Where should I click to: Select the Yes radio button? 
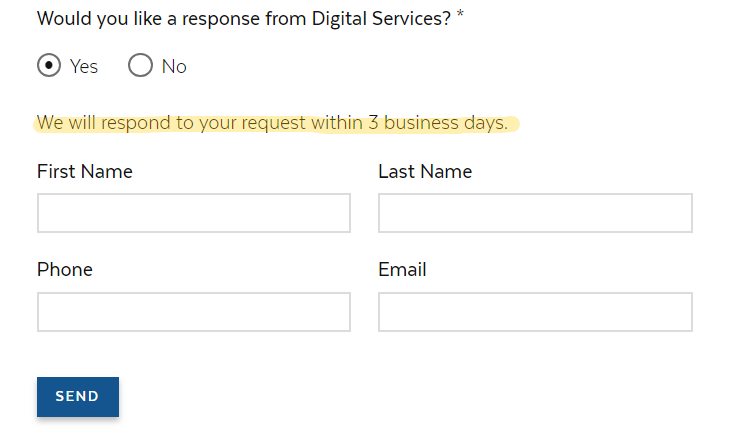tap(48, 66)
